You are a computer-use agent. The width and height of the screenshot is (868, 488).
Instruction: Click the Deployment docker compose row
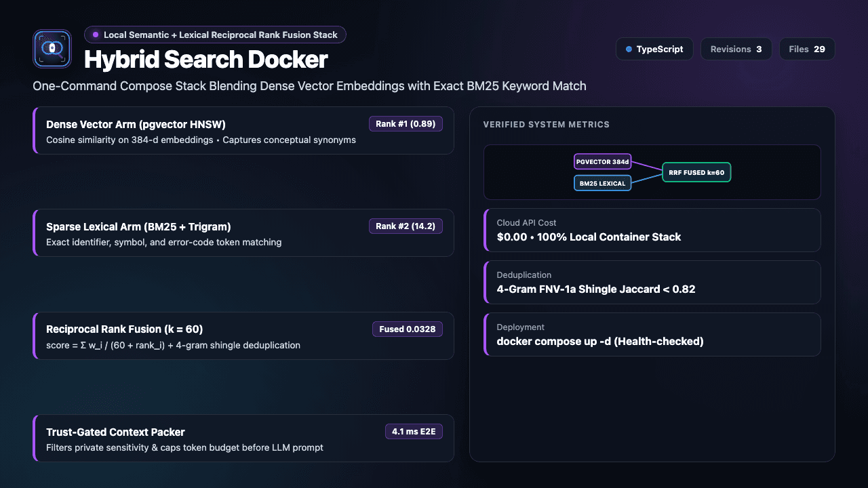pyautogui.click(x=652, y=334)
